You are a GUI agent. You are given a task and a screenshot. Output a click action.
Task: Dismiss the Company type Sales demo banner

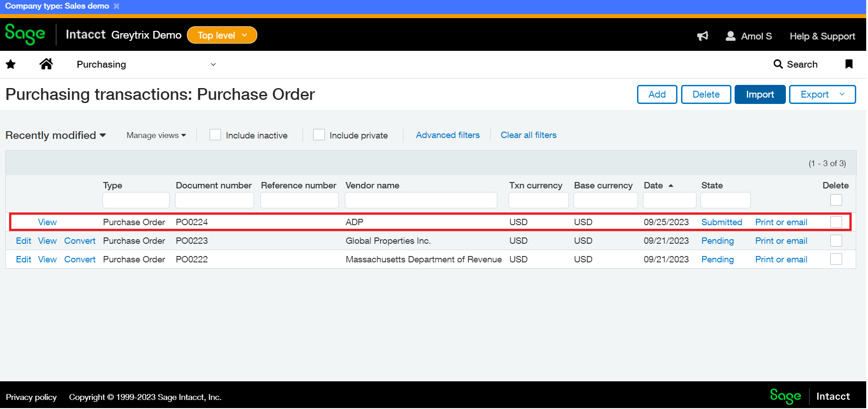click(117, 6)
